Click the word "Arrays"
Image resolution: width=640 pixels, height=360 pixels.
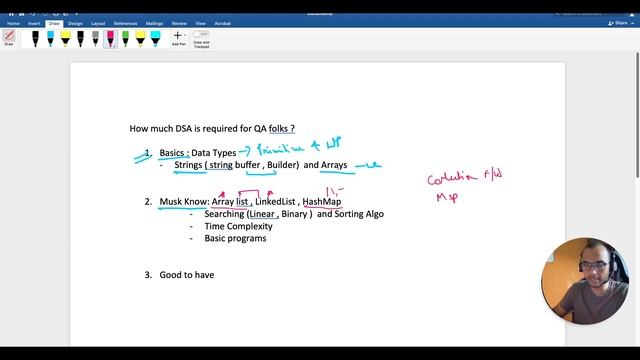(x=334, y=165)
